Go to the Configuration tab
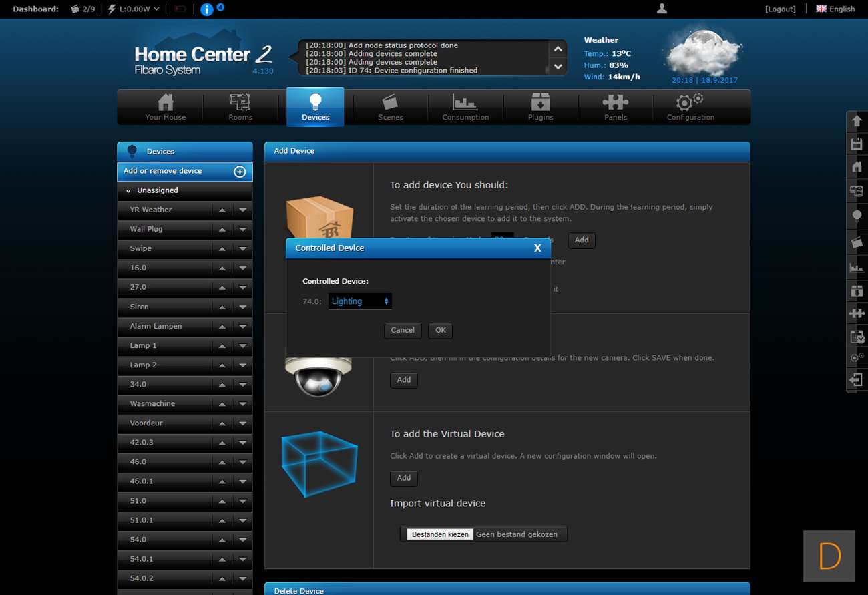Viewport: 868px width, 595px height. point(690,107)
